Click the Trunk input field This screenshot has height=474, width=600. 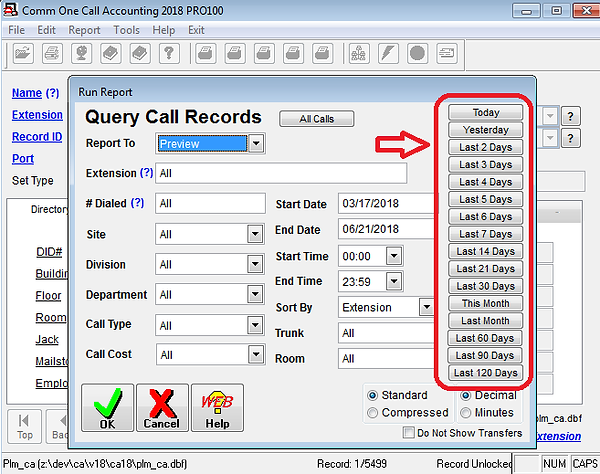387,333
